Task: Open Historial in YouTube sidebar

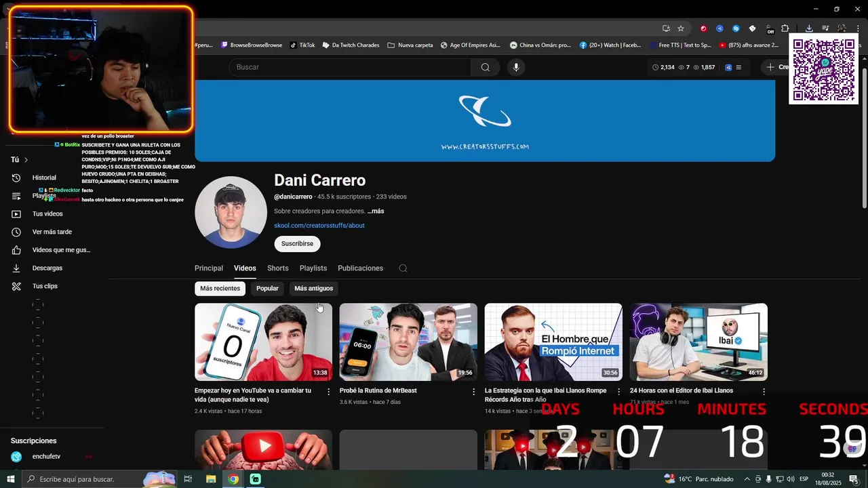Action: (x=44, y=178)
